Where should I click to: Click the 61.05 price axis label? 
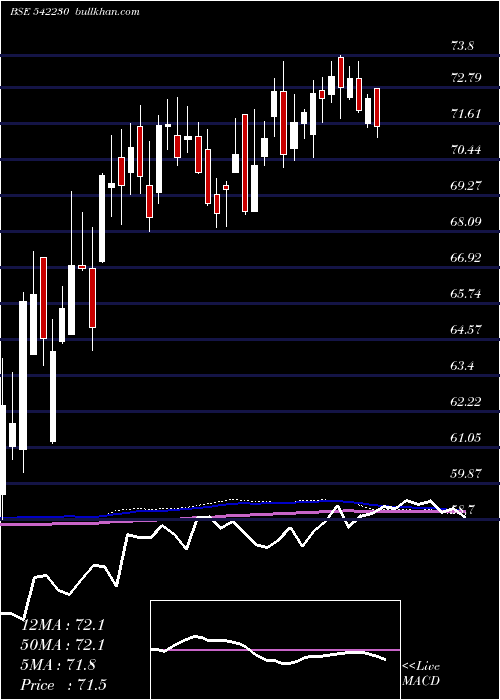(466, 438)
